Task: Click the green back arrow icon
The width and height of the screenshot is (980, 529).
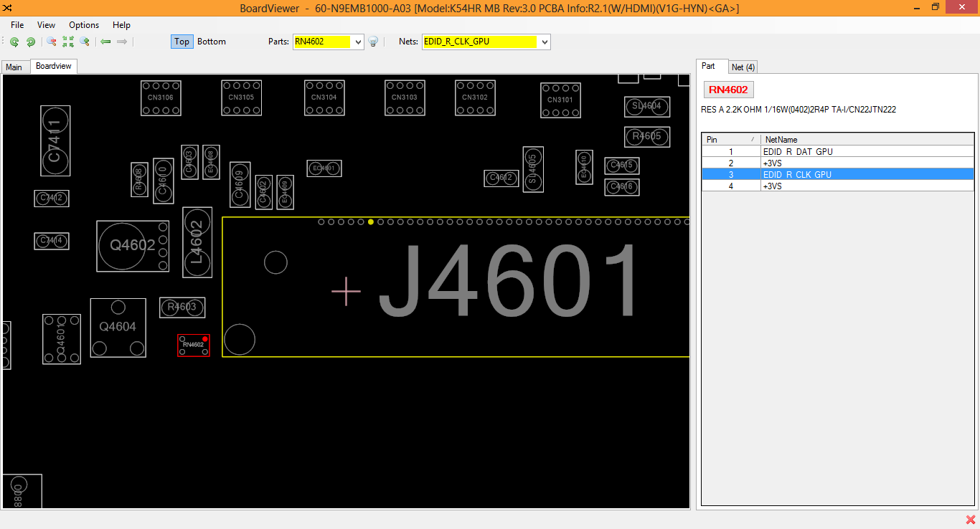Action: tap(106, 42)
